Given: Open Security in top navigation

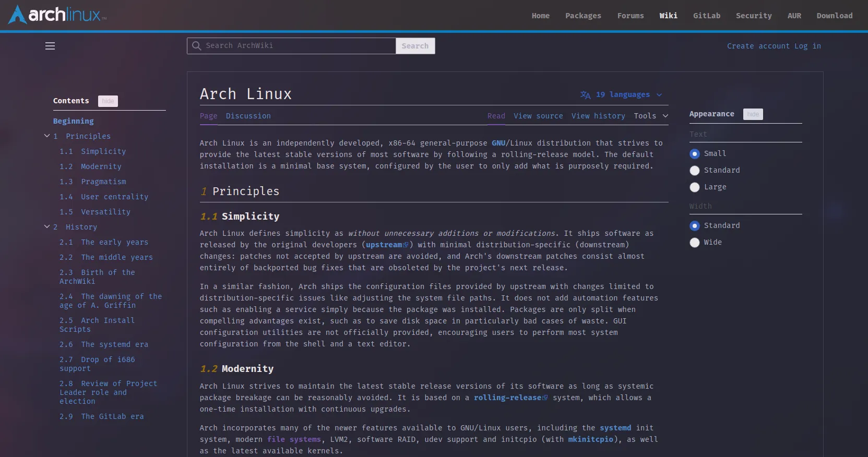Looking at the screenshot, I should click(754, 16).
